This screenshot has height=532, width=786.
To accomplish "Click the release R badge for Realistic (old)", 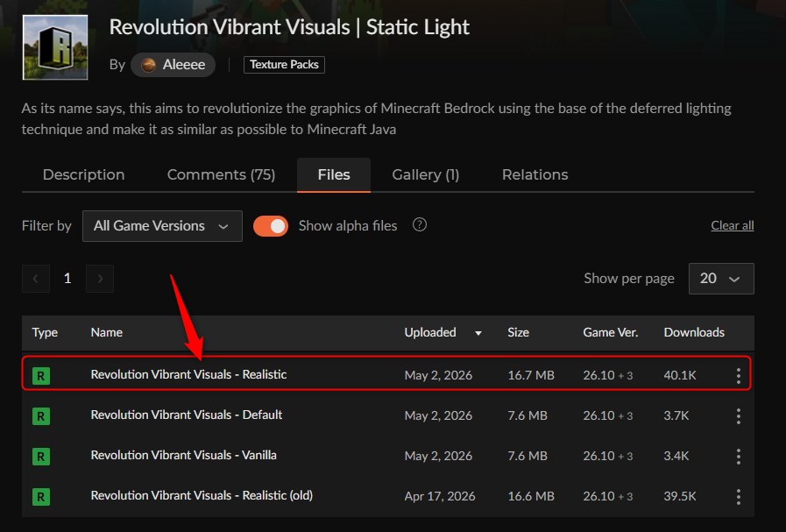I will [41, 497].
